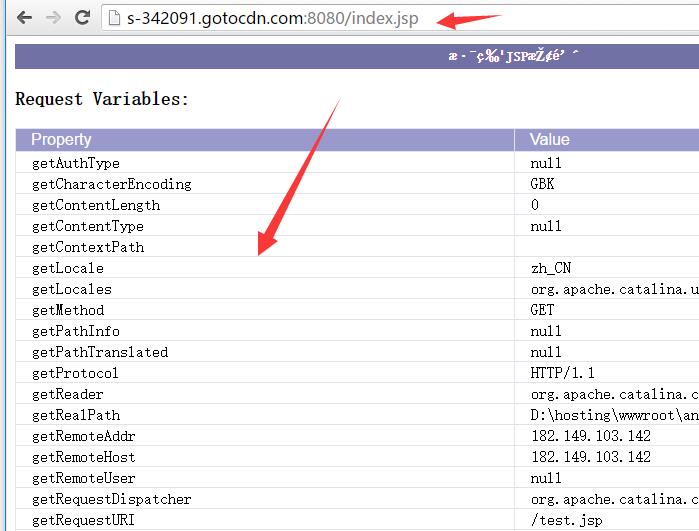Click the Value column header
The height and width of the screenshot is (531, 699).
pos(549,140)
